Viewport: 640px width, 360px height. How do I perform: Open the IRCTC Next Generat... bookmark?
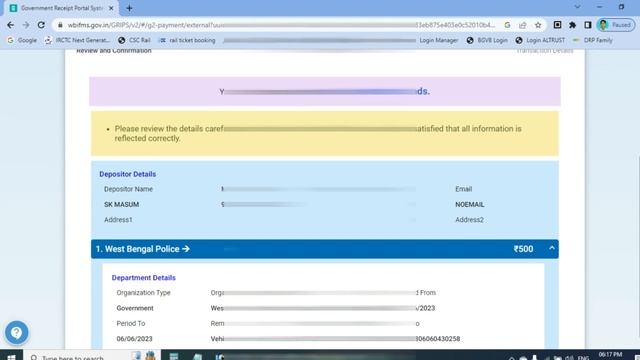(x=78, y=40)
